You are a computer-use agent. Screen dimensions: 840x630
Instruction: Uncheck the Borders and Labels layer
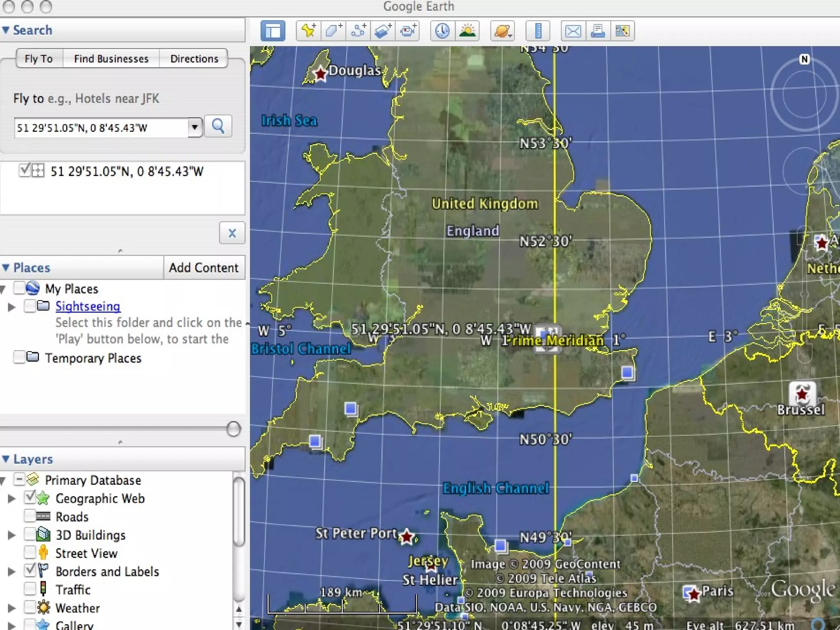point(30,571)
